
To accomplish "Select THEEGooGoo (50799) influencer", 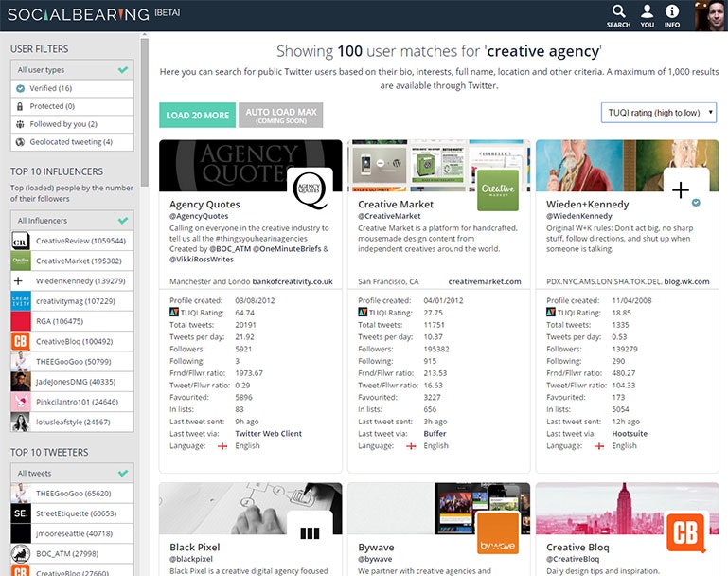I will tap(72, 361).
